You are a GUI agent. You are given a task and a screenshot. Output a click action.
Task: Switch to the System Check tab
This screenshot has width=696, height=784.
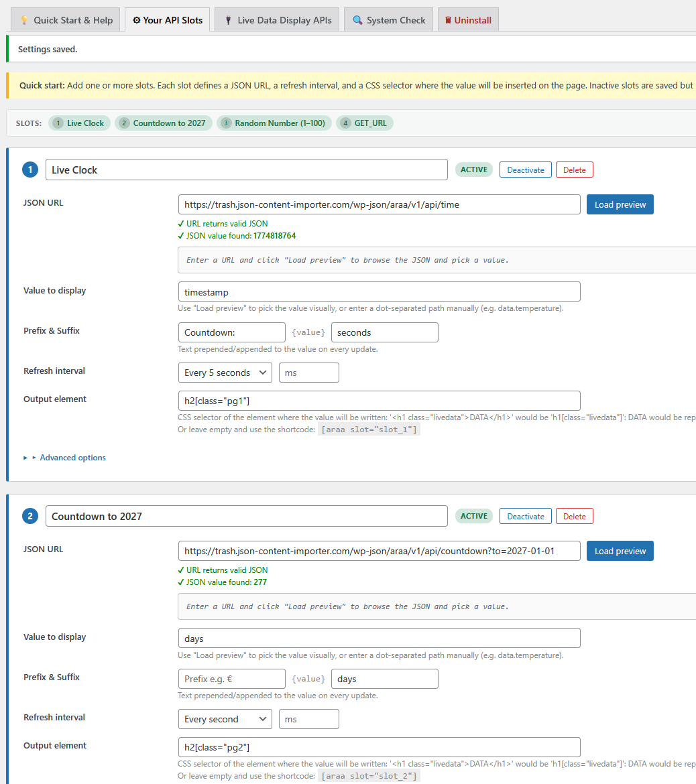click(x=388, y=19)
